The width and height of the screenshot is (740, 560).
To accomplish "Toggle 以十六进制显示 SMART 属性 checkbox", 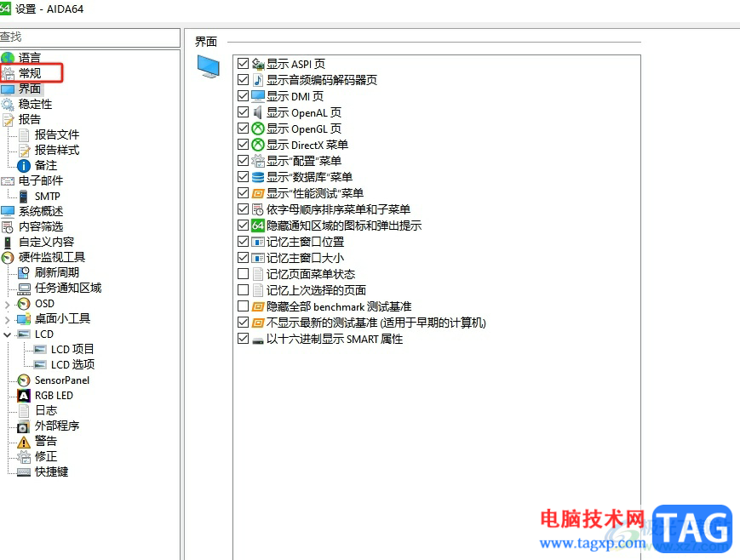I will point(243,338).
